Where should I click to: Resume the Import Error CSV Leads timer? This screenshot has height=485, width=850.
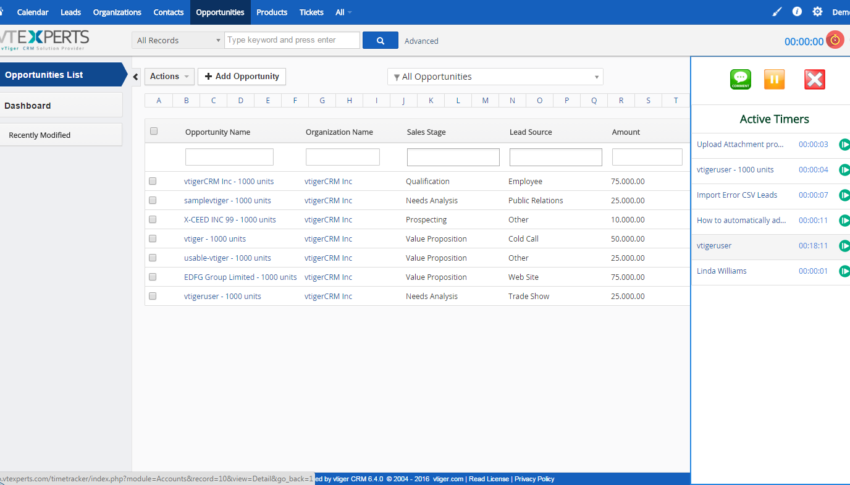[x=844, y=195]
